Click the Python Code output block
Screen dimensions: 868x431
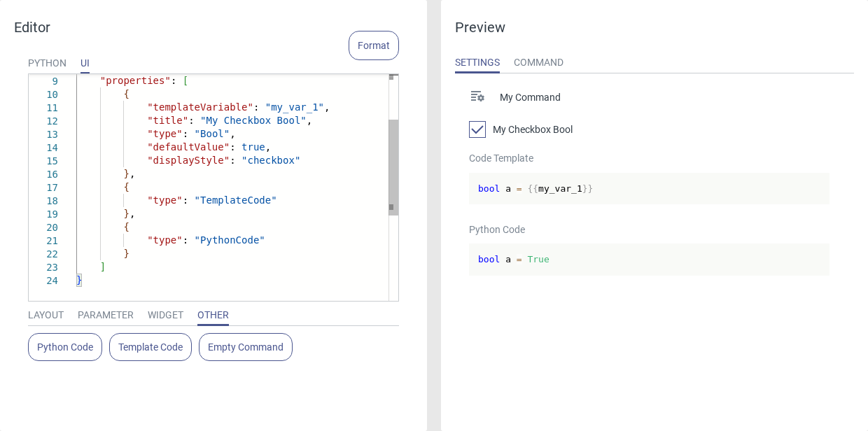(649, 259)
